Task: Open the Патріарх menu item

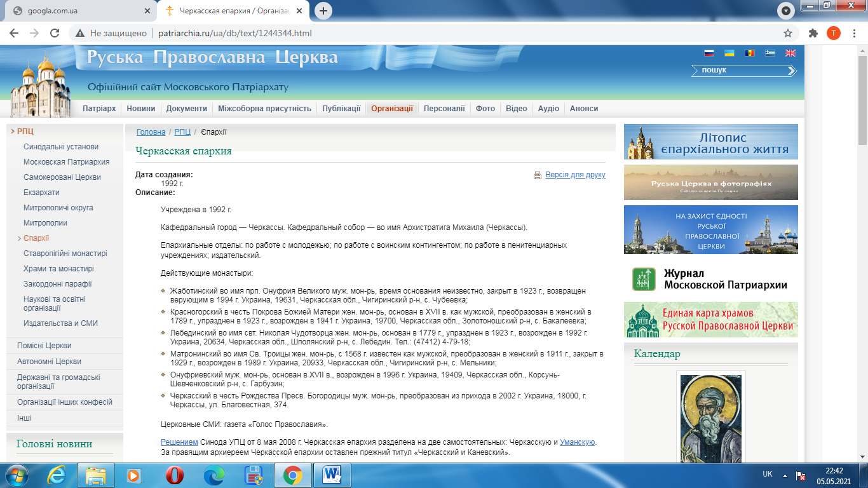Action: (99, 109)
